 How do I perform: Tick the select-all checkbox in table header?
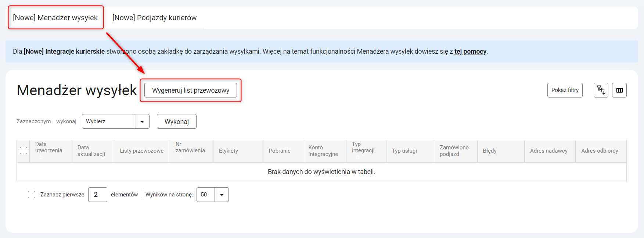point(24,150)
